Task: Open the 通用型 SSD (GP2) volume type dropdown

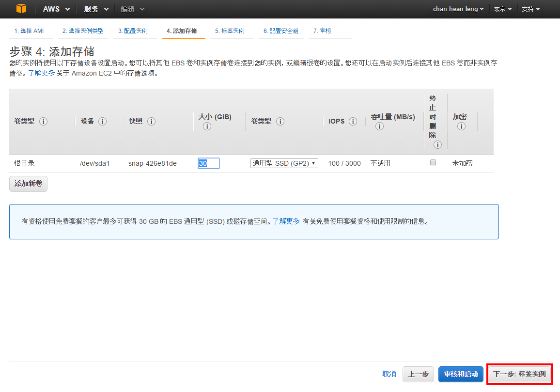Action: click(x=284, y=163)
